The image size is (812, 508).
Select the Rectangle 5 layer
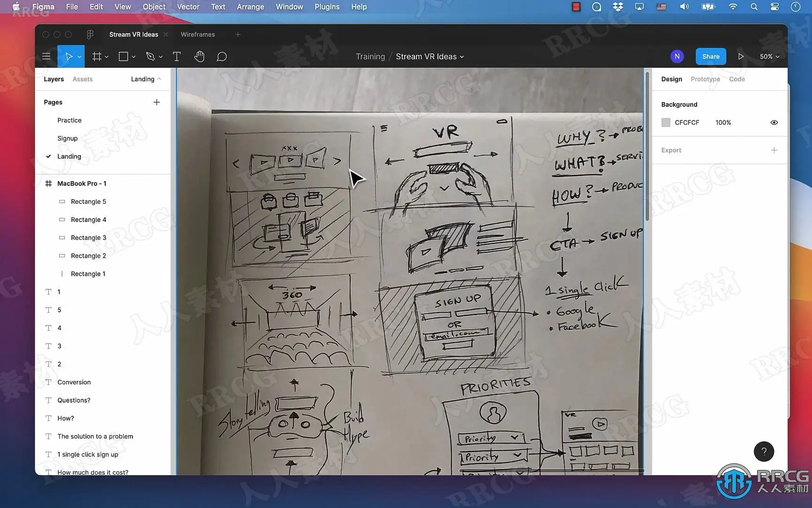click(x=88, y=201)
